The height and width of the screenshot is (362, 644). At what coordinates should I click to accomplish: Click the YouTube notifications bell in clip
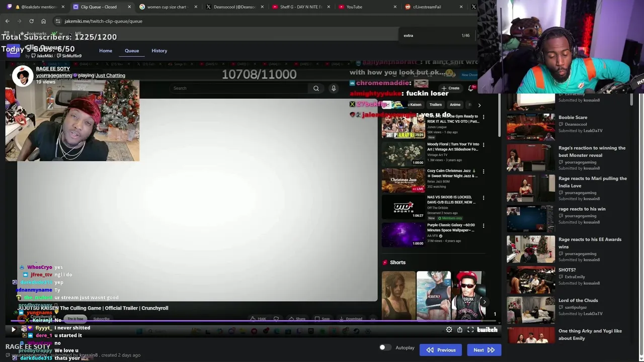pyautogui.click(x=471, y=88)
